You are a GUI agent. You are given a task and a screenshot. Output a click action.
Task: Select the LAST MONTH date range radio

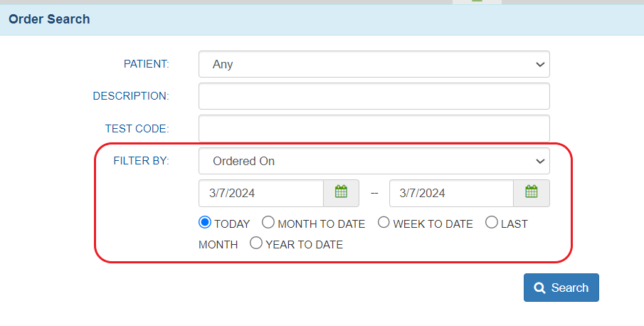[x=492, y=223]
